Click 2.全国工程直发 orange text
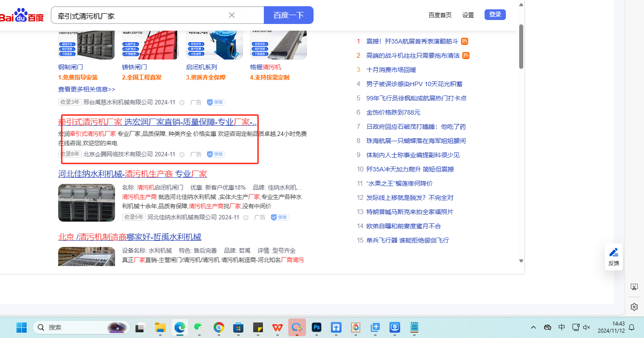 click(x=142, y=78)
